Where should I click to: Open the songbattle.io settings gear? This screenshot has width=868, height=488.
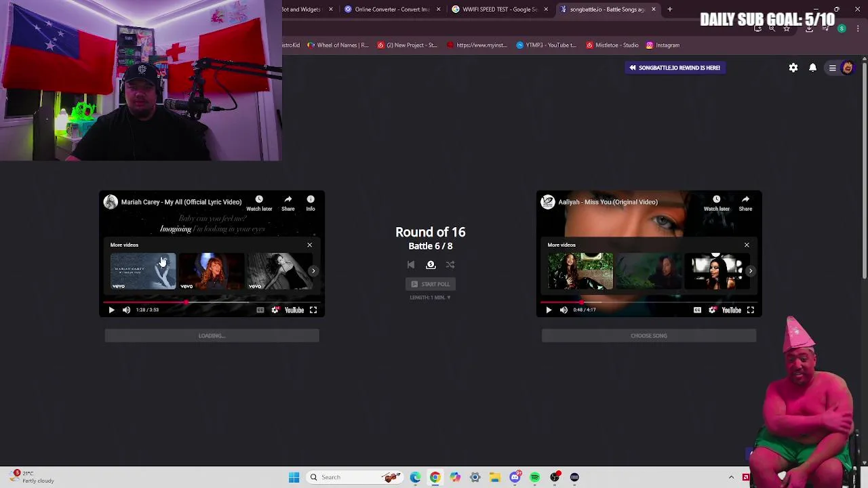tap(793, 68)
